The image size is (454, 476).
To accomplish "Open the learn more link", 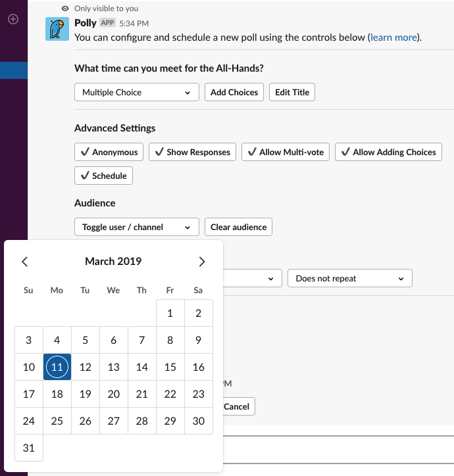I will pyautogui.click(x=393, y=37).
